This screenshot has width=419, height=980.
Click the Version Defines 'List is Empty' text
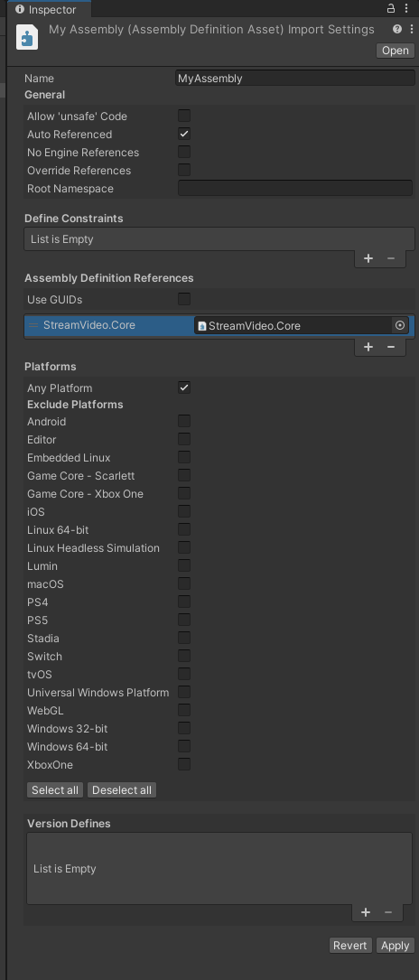pyautogui.click(x=65, y=869)
